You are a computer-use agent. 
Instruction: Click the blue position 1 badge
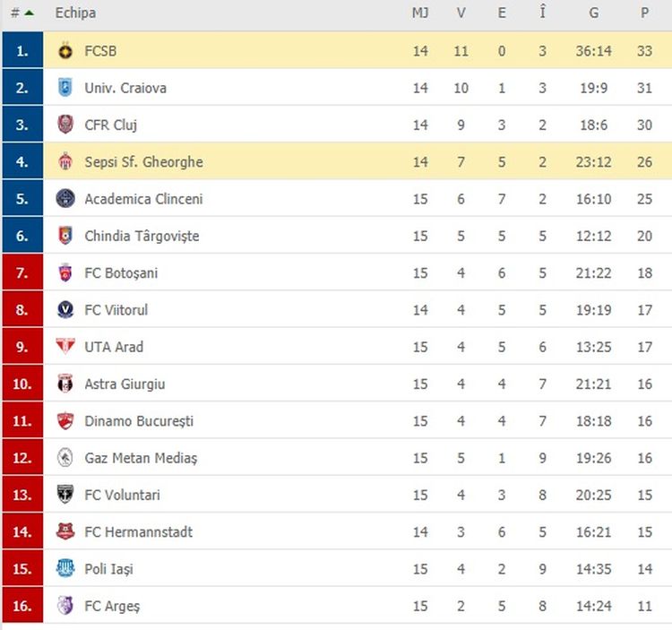tap(22, 51)
